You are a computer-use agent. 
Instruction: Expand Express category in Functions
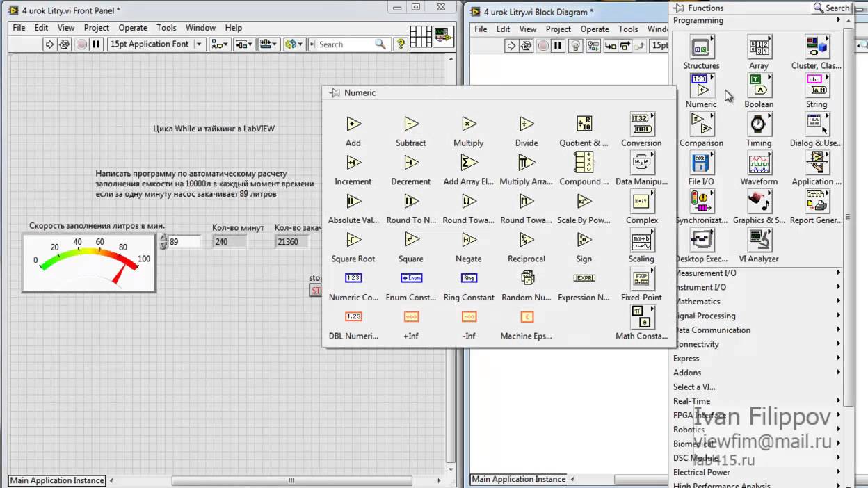pos(758,359)
